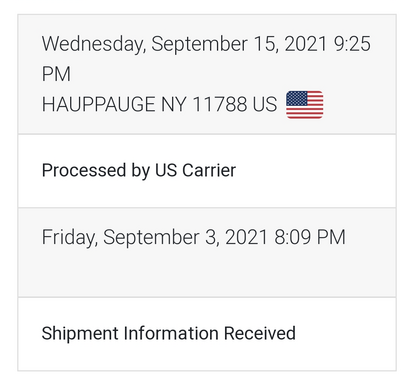Click the Shipment Information Received status
This screenshot has height=386, width=414.
(x=168, y=333)
